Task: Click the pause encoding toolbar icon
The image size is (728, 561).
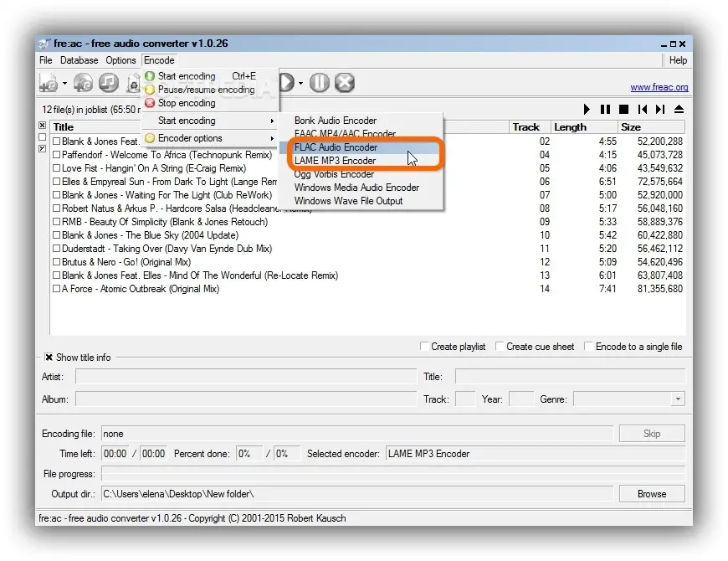Action: point(320,82)
